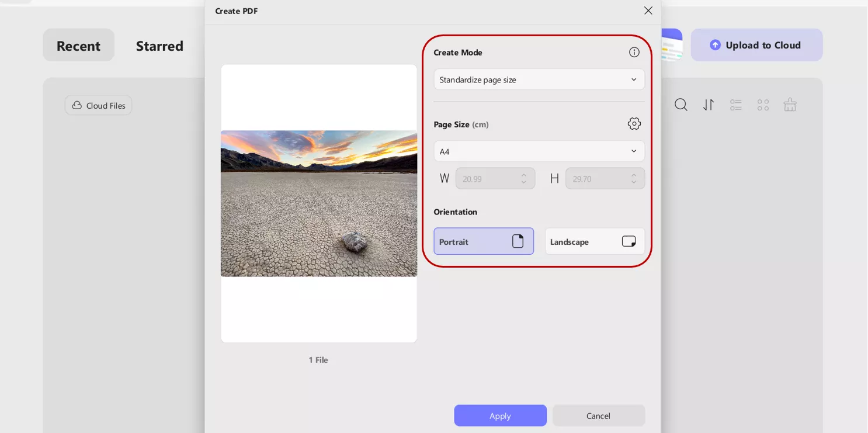Click the desert image preview thumbnail
868x433 pixels.
[x=319, y=203]
